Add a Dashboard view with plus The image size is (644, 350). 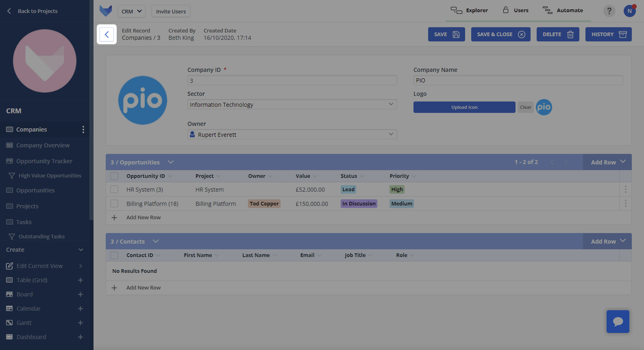tap(80, 337)
